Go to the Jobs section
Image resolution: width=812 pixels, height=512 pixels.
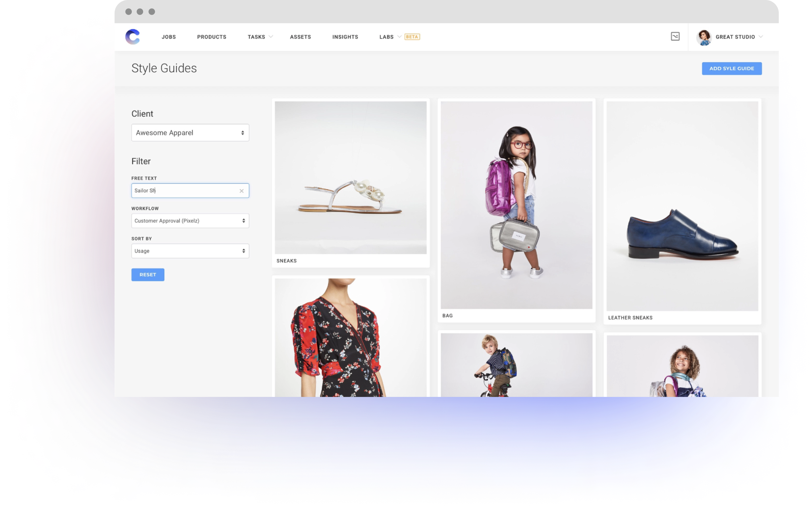click(169, 37)
